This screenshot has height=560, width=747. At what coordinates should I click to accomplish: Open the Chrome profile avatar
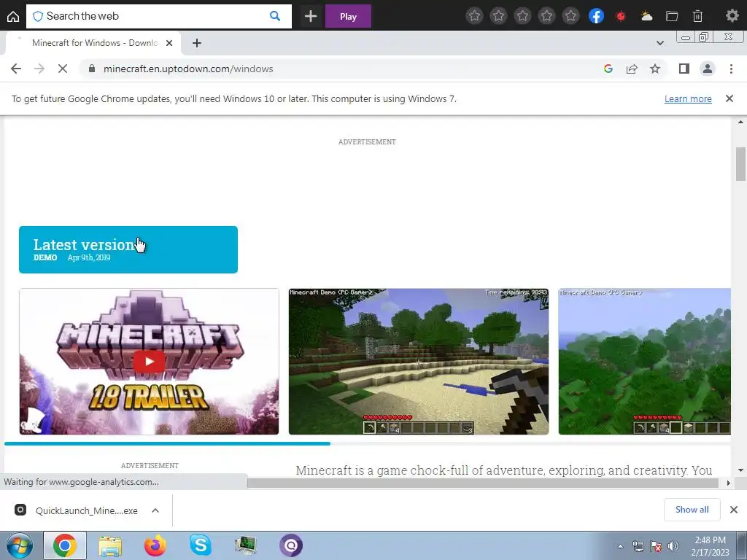[708, 69]
